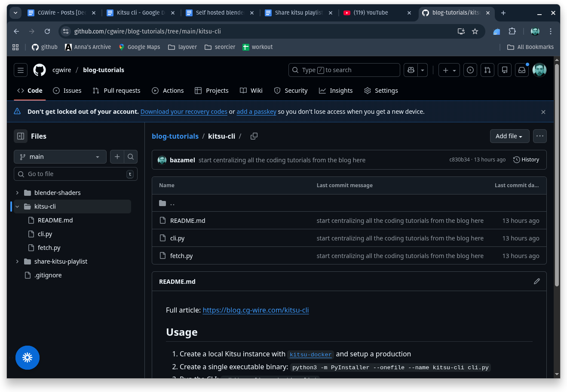This screenshot has width=567, height=392.
Task: Open pull requests from the header icon
Action: pyautogui.click(x=487, y=70)
